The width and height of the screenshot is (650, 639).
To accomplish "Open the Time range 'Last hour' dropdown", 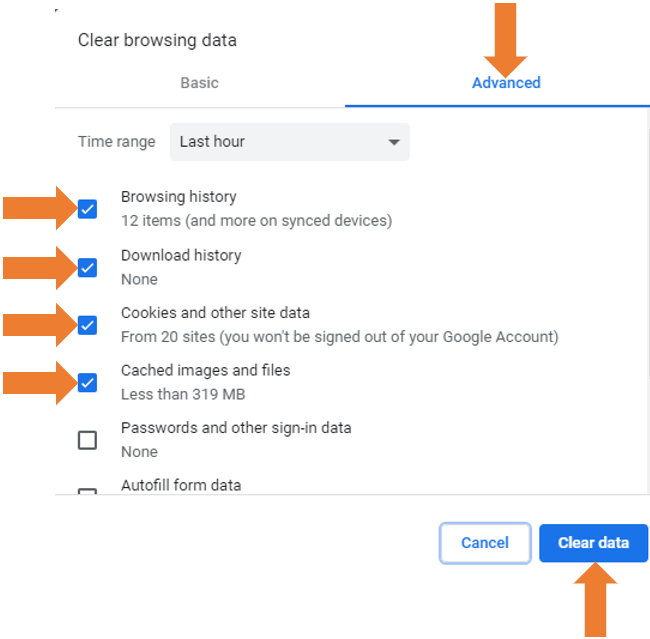I will (x=289, y=142).
